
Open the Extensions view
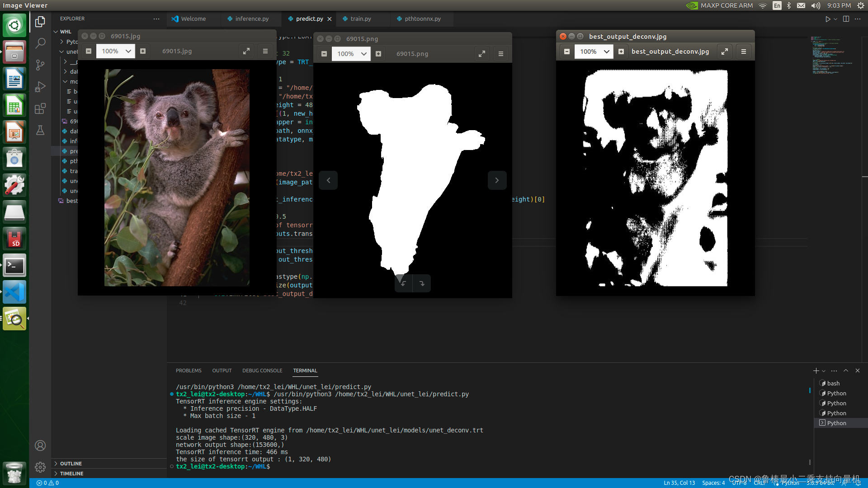point(40,108)
